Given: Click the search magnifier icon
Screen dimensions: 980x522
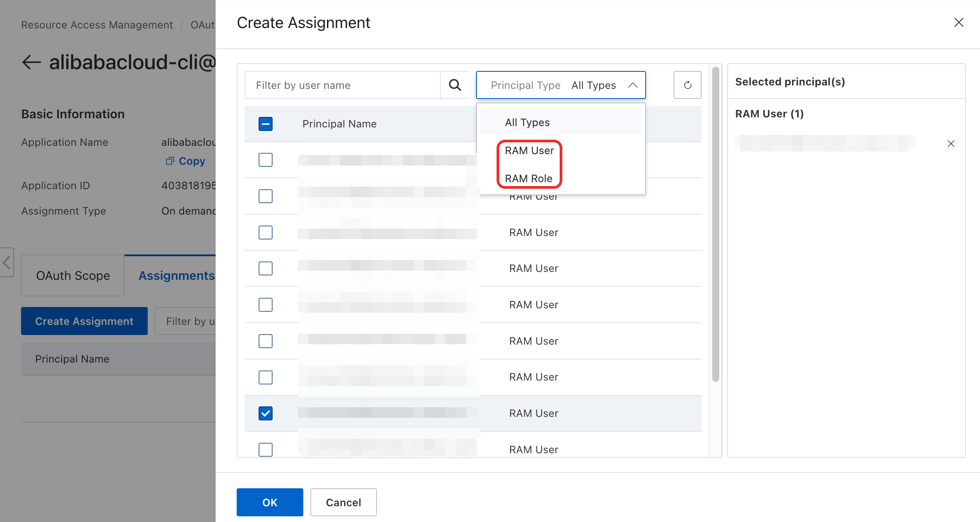Looking at the screenshot, I should (x=455, y=85).
